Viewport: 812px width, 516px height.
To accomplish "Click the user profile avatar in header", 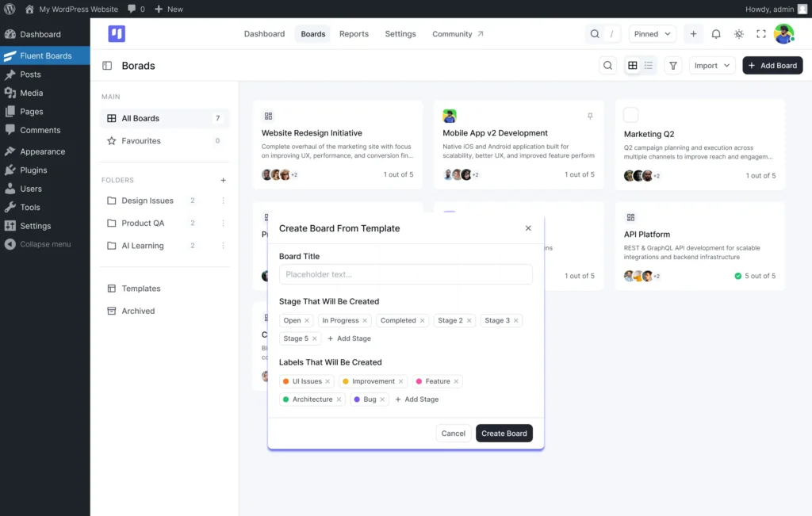I will click(783, 33).
